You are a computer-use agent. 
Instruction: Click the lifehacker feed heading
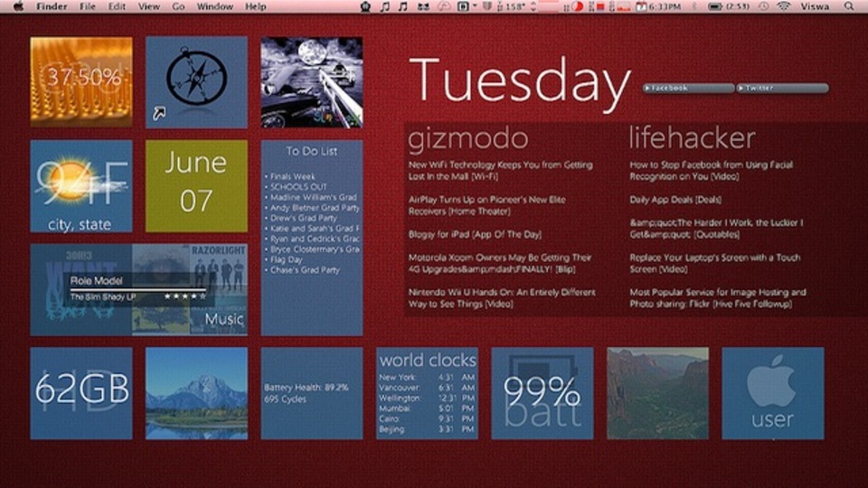[692, 137]
